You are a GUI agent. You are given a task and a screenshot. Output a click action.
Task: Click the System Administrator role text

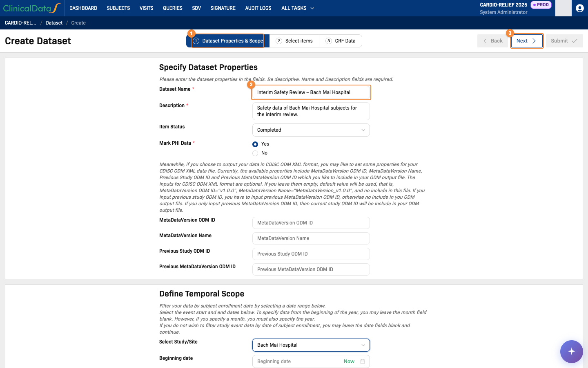click(x=503, y=12)
